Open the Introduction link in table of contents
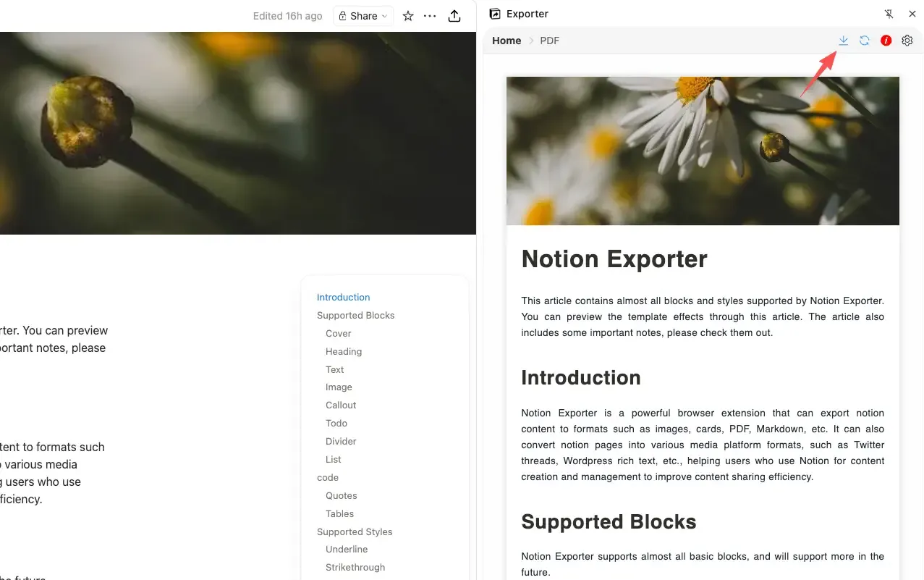Screen dimensions: 924x580 [x=343, y=297]
